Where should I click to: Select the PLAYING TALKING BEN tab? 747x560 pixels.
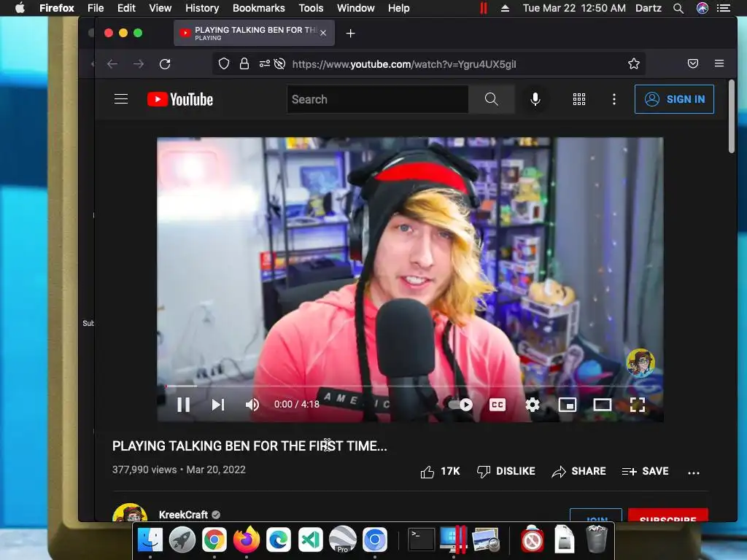[254, 33]
